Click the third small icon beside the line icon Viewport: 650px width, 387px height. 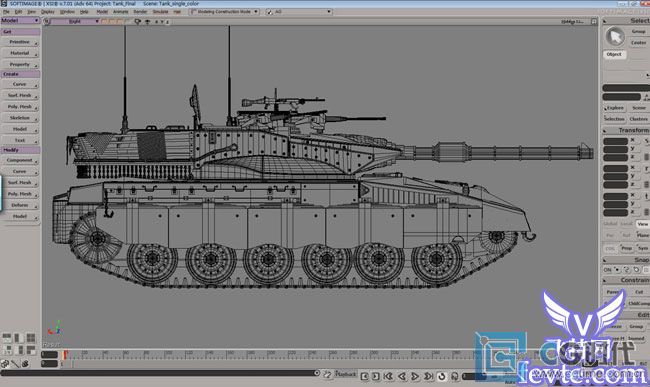click(x=25, y=364)
